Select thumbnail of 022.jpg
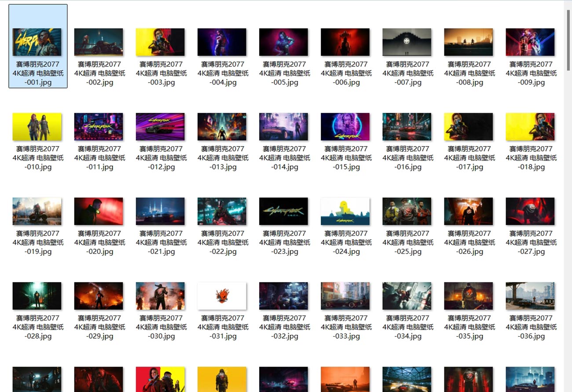572x392 pixels. 222,211
